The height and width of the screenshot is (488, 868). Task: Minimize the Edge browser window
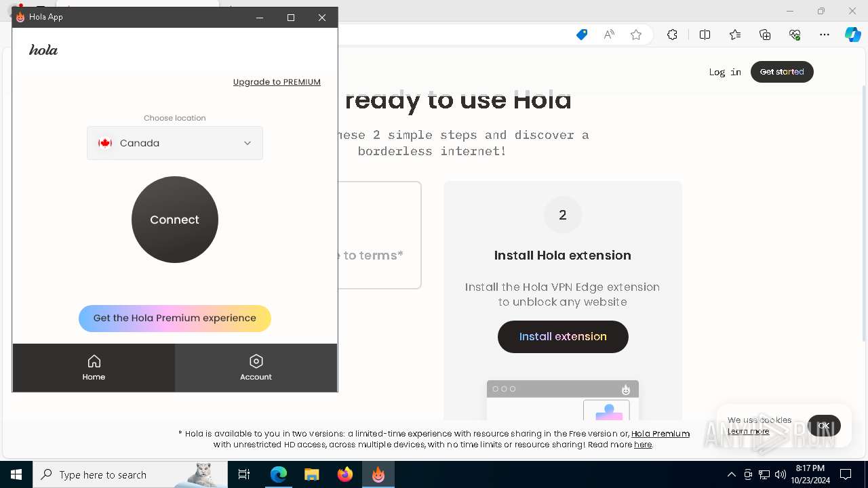coord(789,11)
